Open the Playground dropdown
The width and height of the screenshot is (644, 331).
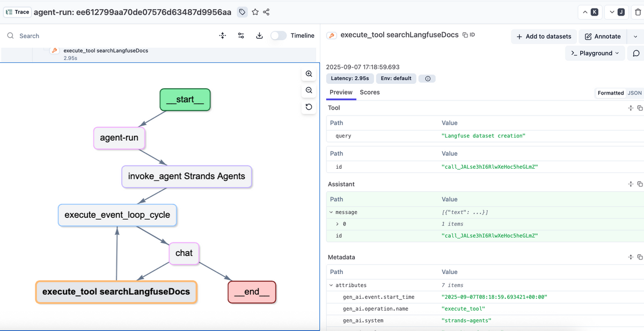595,53
